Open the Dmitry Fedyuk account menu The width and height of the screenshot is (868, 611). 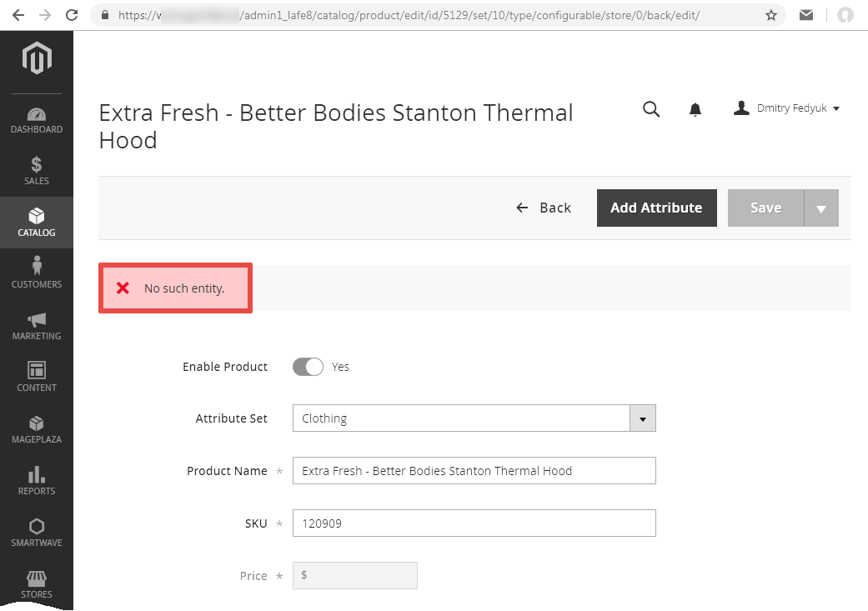pos(786,108)
